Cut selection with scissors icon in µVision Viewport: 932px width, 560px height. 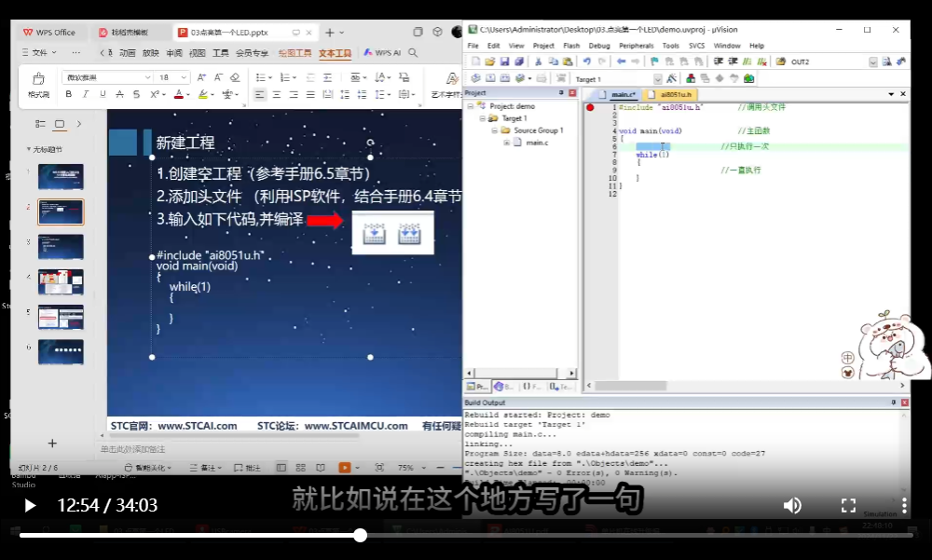pyautogui.click(x=538, y=61)
